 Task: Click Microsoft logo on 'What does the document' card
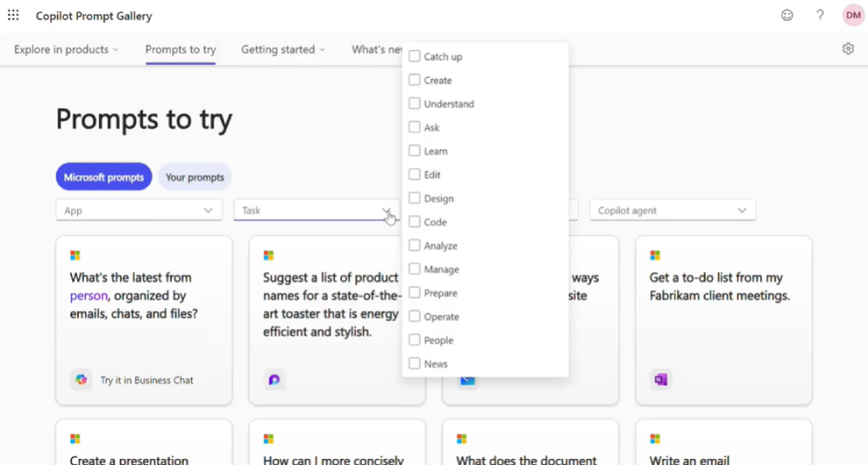coord(462,439)
